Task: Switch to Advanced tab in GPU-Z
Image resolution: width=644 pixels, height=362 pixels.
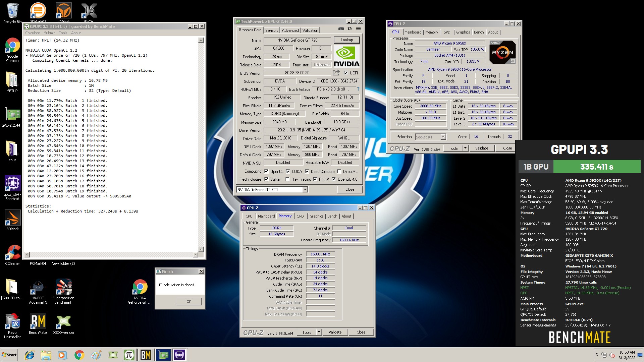Action: tap(290, 31)
